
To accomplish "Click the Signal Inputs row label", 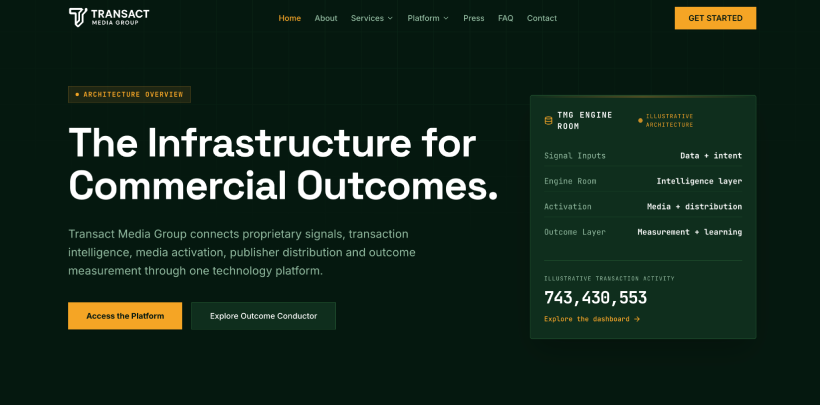I will (x=575, y=155).
